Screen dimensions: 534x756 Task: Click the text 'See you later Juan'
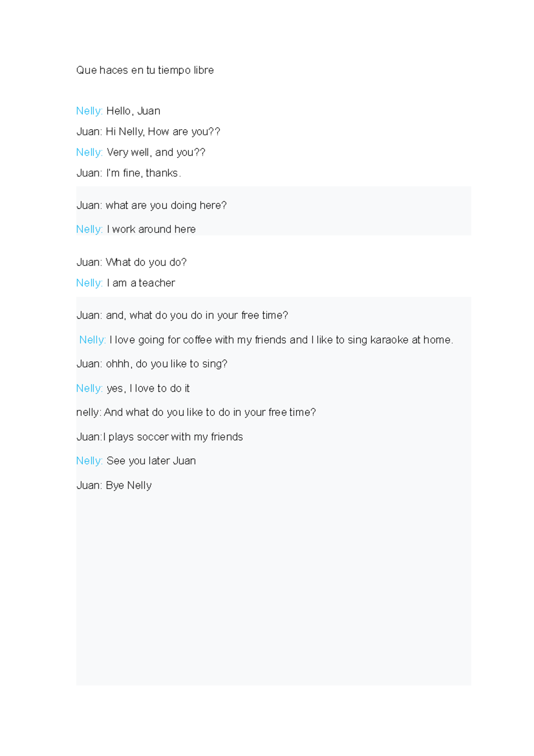click(151, 461)
